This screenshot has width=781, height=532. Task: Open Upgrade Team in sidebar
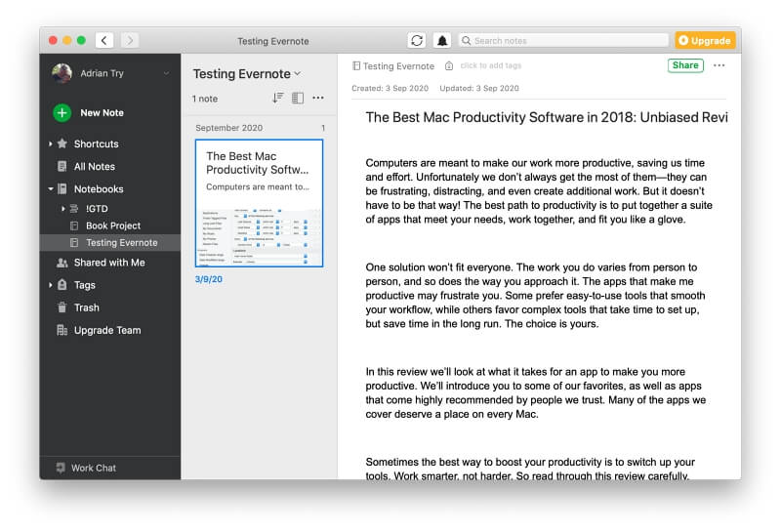107,330
